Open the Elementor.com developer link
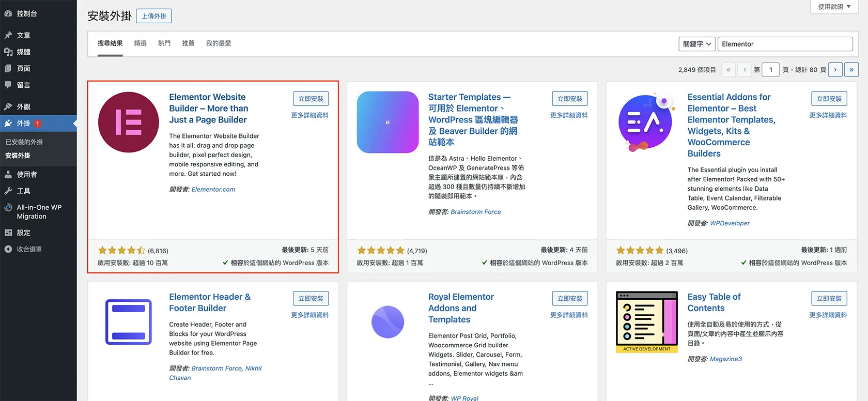This screenshot has width=868, height=401. click(213, 190)
